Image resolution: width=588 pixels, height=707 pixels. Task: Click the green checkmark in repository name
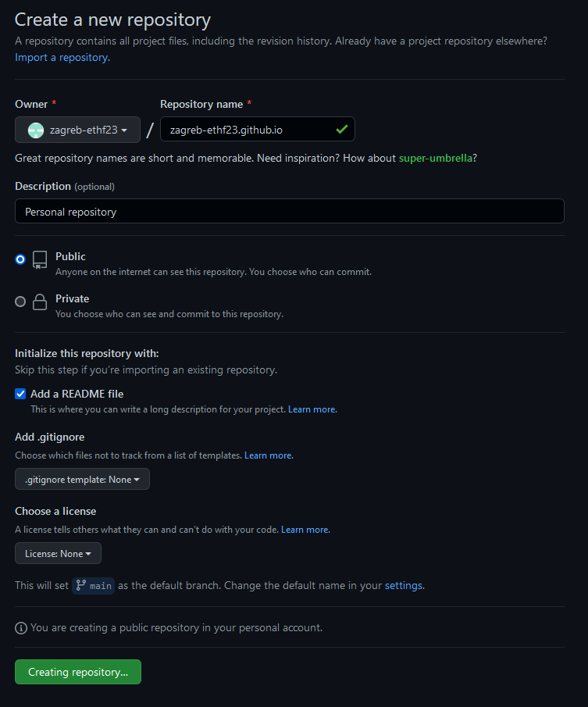pos(341,129)
